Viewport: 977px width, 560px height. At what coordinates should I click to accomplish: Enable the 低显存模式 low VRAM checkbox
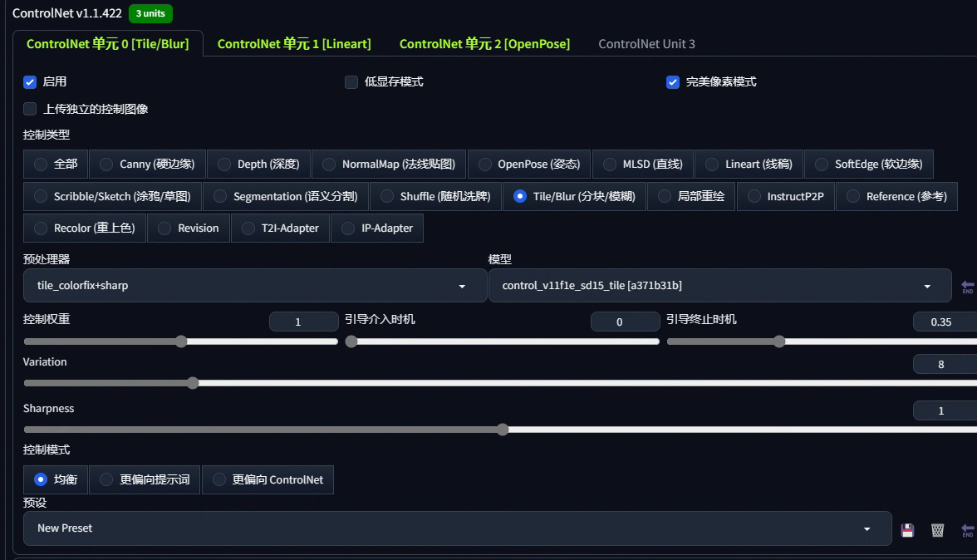tap(351, 81)
